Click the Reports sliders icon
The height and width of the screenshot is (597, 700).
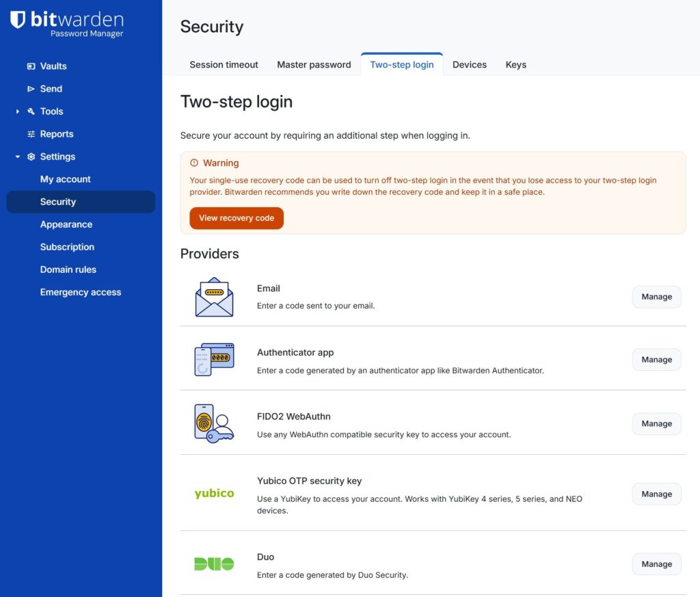pyautogui.click(x=31, y=134)
